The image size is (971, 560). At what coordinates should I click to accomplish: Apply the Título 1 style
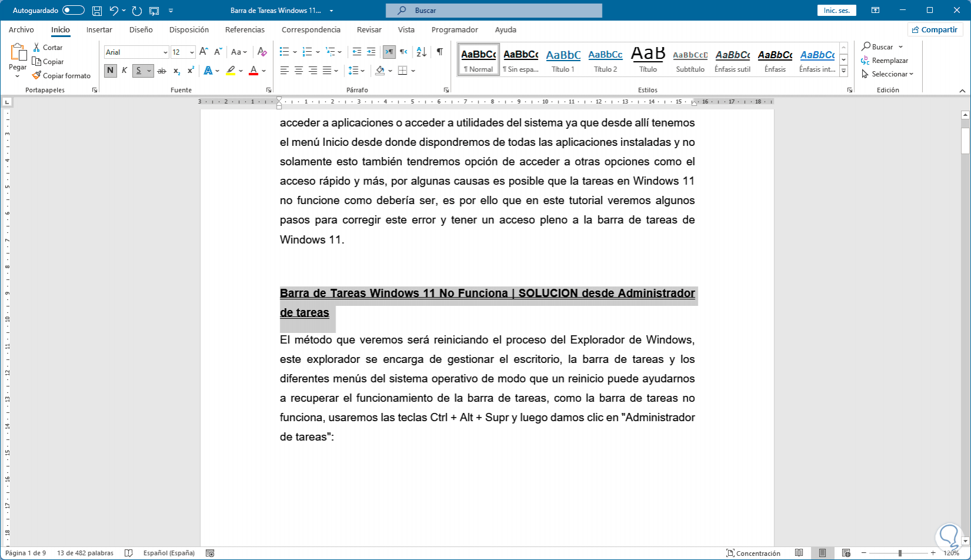pos(563,59)
